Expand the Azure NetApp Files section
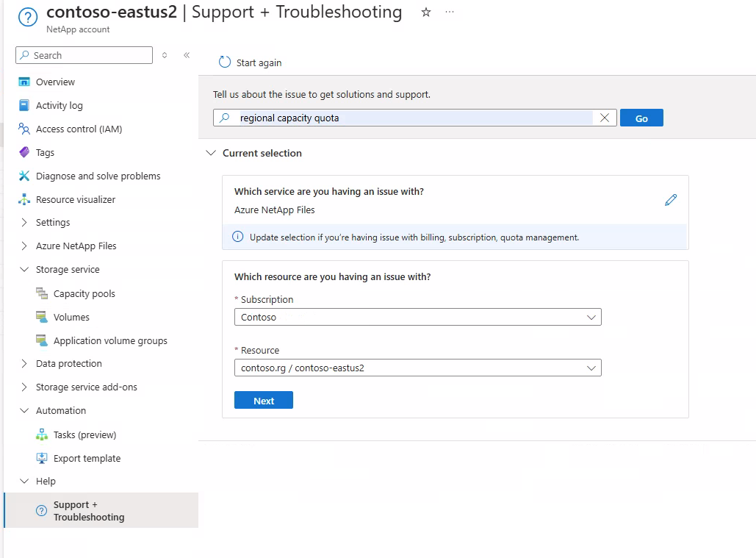756x558 pixels. (x=24, y=246)
